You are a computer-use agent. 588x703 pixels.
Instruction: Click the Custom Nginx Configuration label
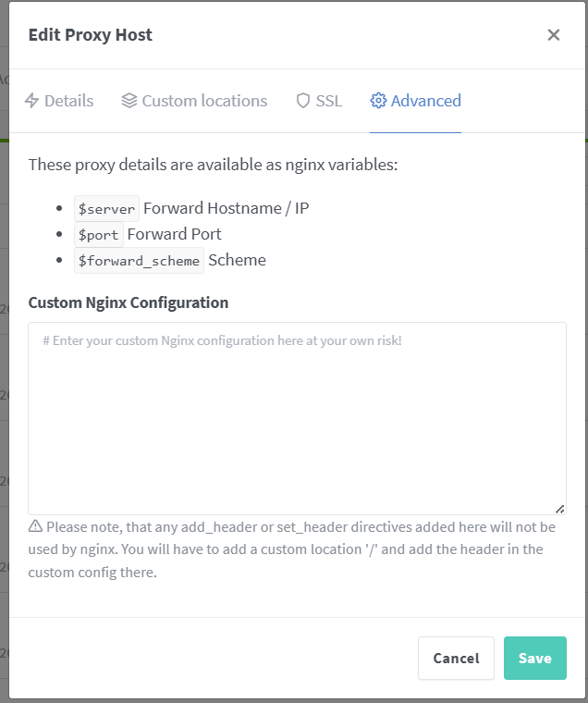point(129,302)
